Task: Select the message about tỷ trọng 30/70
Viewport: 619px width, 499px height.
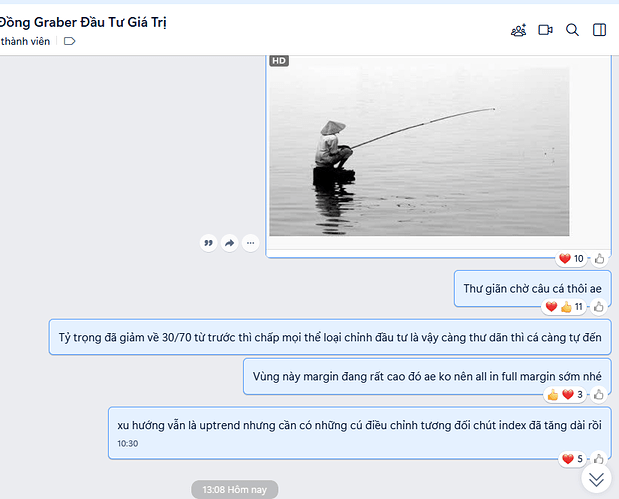Action: pos(329,337)
